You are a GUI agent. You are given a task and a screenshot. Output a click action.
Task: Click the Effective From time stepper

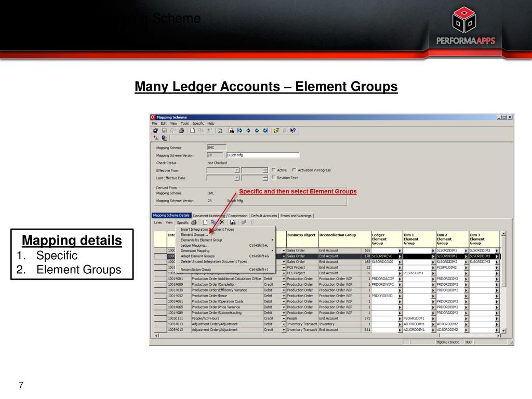pos(265,170)
